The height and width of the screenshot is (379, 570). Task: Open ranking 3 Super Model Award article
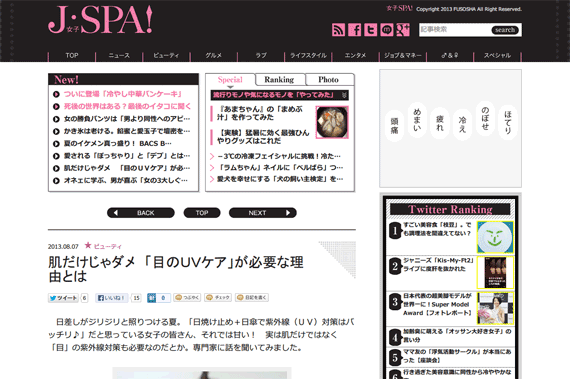point(437,305)
